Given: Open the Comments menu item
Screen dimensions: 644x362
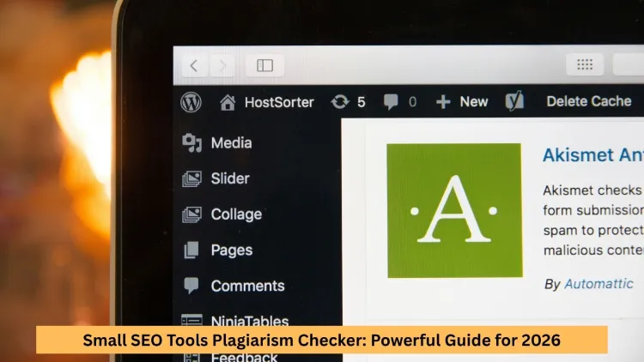Looking at the screenshot, I should pyautogui.click(x=247, y=286).
